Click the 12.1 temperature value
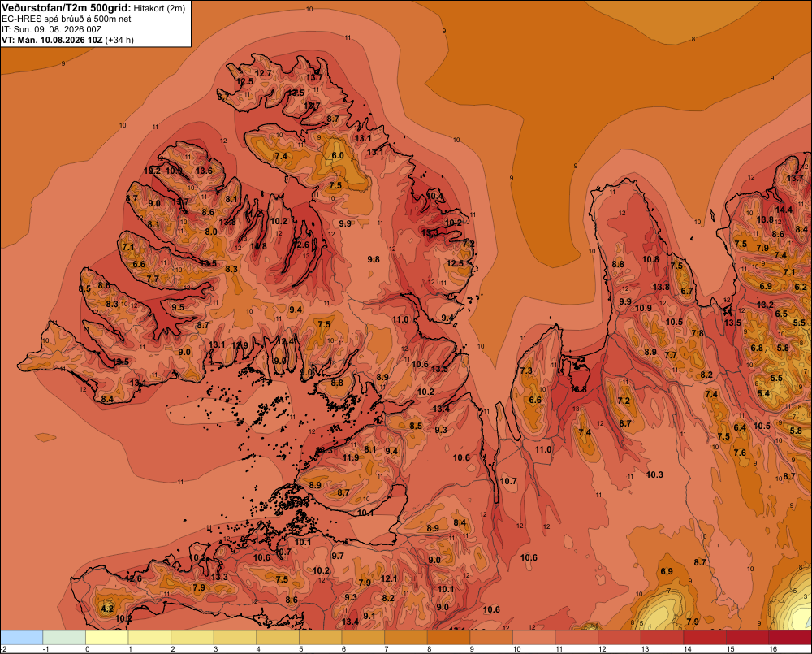 pyautogui.click(x=389, y=578)
